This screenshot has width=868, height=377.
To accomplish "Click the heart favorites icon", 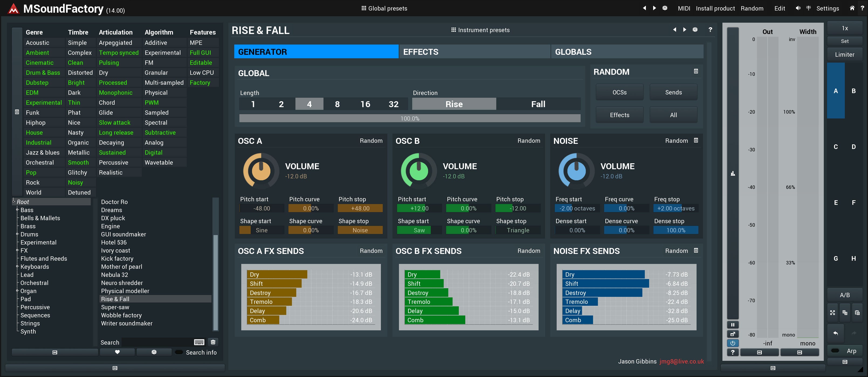I will (117, 352).
